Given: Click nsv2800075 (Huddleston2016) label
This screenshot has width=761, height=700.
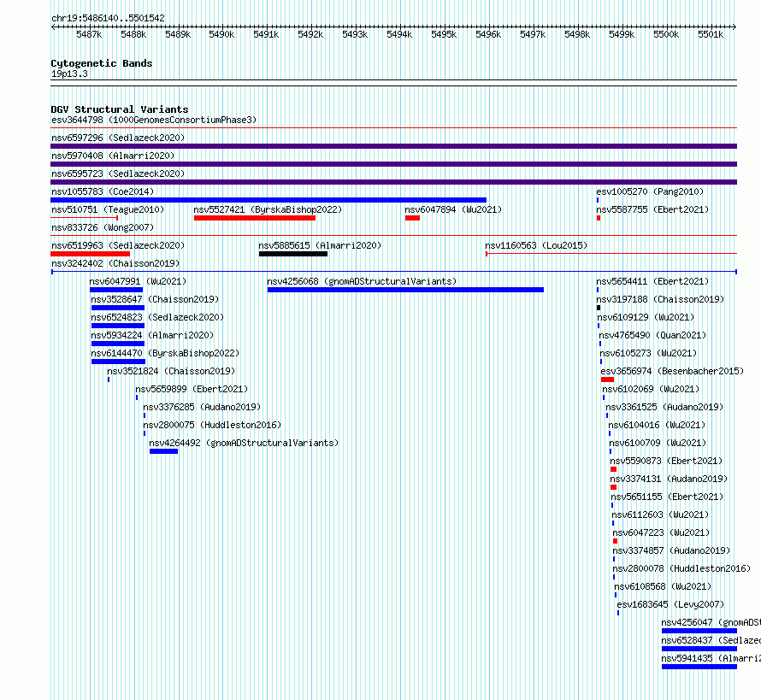Looking at the screenshot, I should [x=212, y=425].
